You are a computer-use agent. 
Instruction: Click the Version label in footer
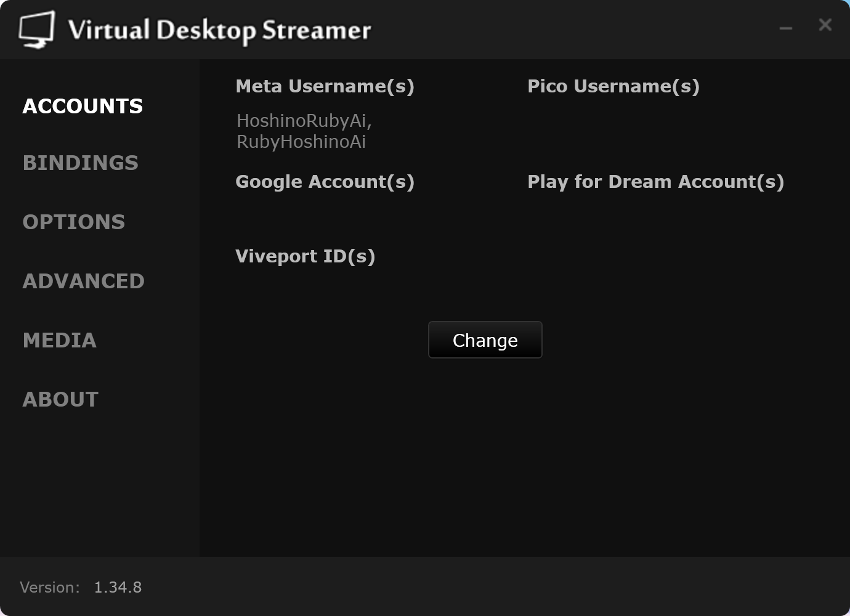click(x=50, y=588)
